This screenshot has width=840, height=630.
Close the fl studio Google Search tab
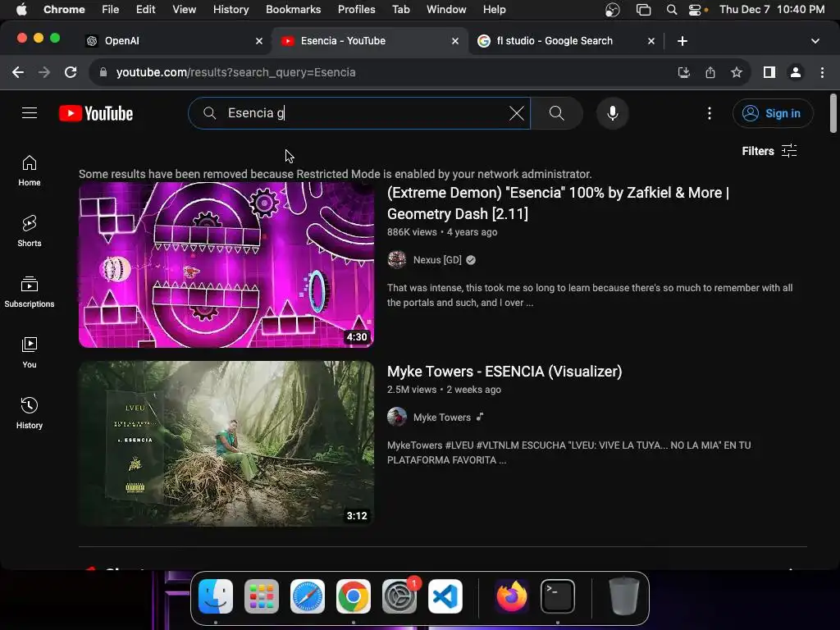coord(651,41)
